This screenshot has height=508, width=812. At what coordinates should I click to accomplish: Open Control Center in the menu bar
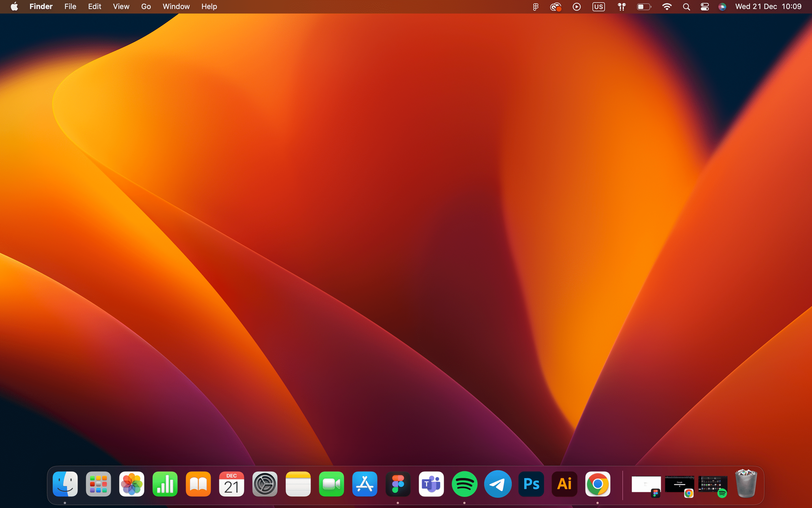[x=704, y=6]
